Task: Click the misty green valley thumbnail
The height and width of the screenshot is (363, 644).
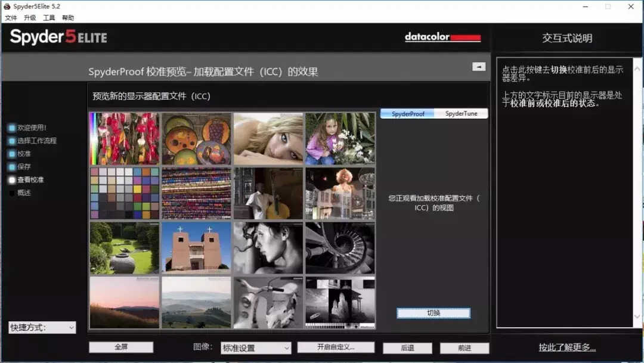Action: click(196, 303)
